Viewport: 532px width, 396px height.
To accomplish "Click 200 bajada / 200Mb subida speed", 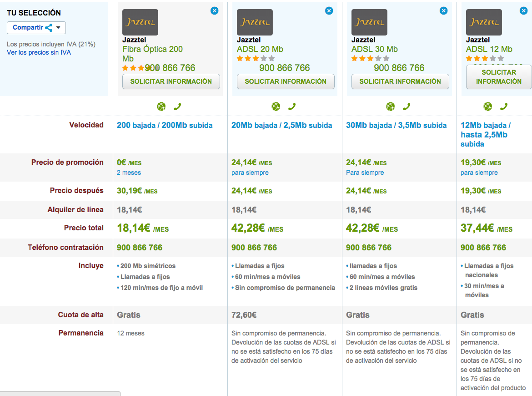I will click(165, 125).
